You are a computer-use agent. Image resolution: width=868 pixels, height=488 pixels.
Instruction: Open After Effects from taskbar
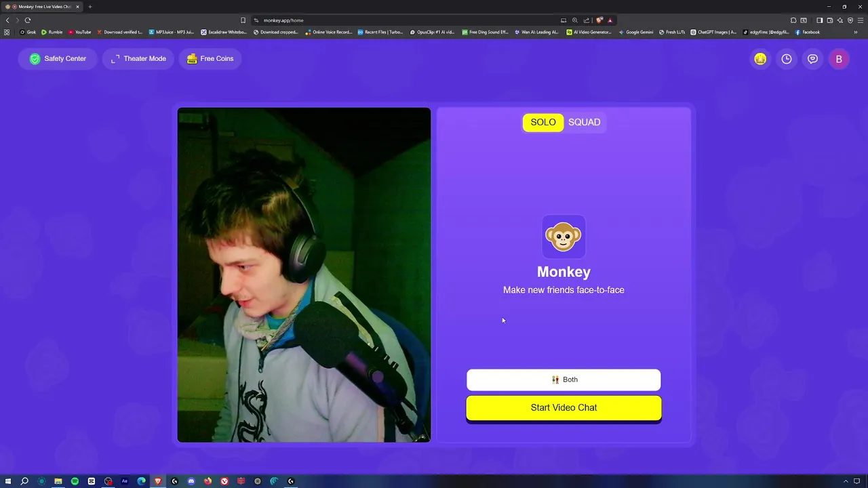(125, 481)
